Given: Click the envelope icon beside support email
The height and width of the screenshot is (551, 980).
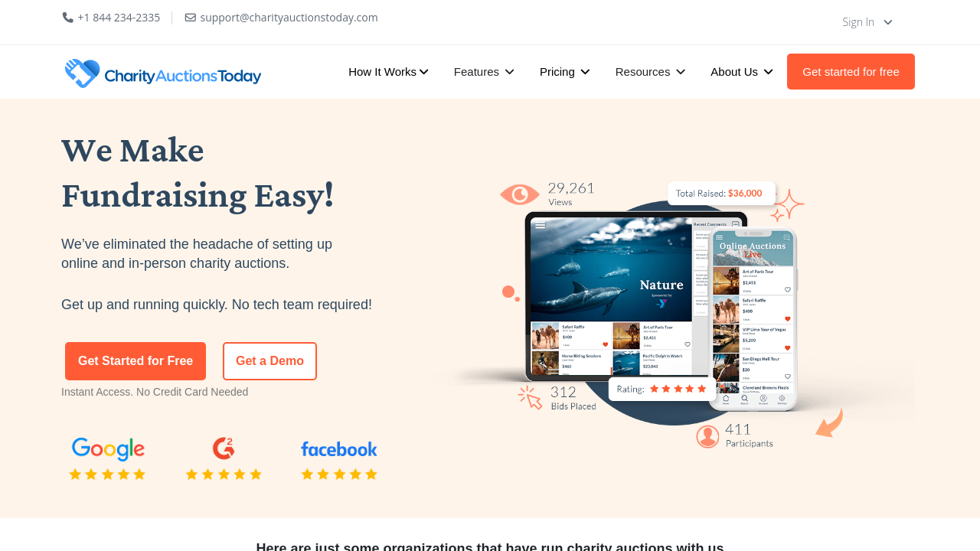Looking at the screenshot, I should point(191,18).
